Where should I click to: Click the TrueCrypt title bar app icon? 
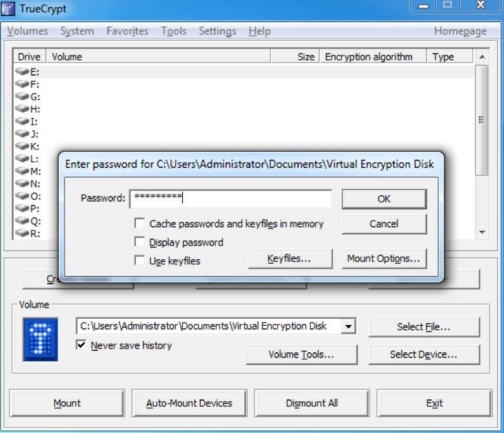8,8
